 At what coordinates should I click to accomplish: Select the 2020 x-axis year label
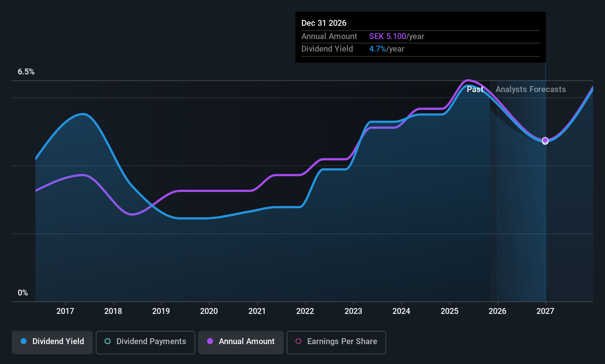(x=209, y=311)
